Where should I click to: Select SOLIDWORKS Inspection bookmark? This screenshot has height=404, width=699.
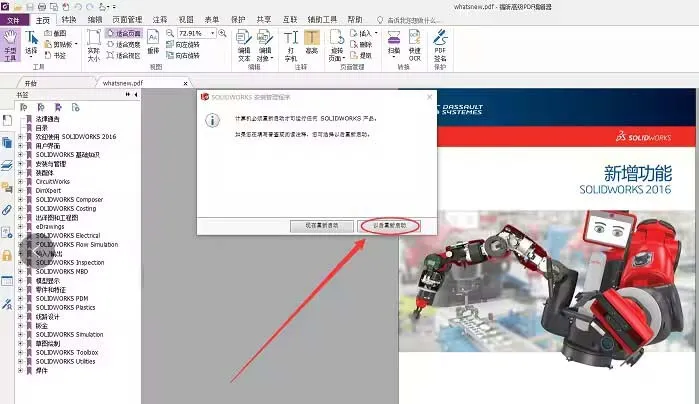(70, 262)
